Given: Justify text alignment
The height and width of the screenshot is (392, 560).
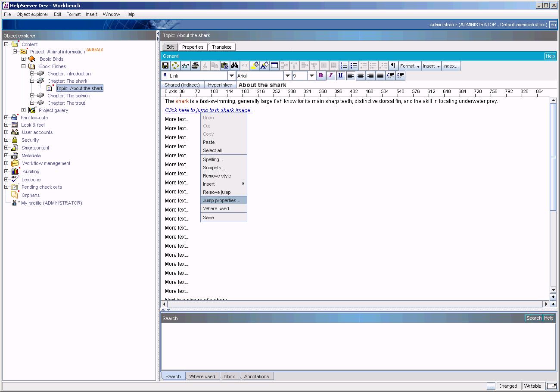Looking at the screenshot, I should click(380, 75).
